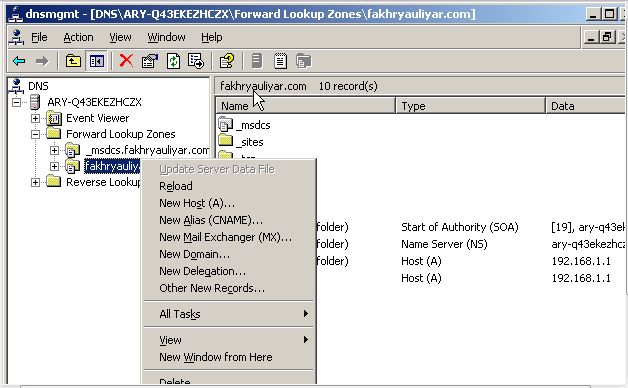Open the Action menu
628x388 pixels.
(78, 37)
